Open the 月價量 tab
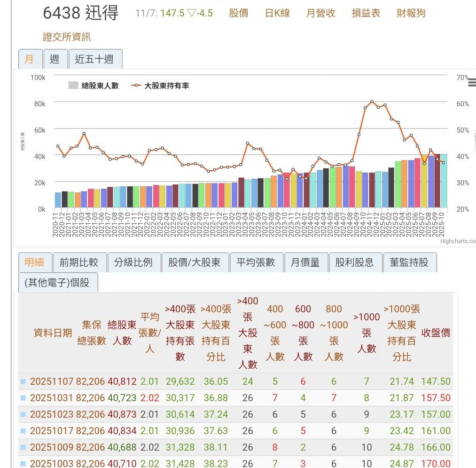 [306, 262]
